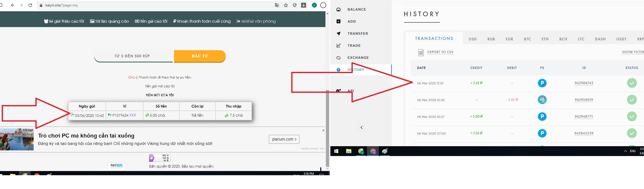
Task: Switch to the DASH tab
Action: [x=600, y=39]
